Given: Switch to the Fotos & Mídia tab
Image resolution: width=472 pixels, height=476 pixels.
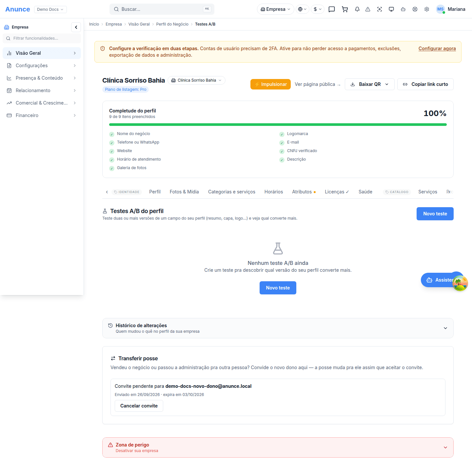Looking at the screenshot, I should (184, 192).
